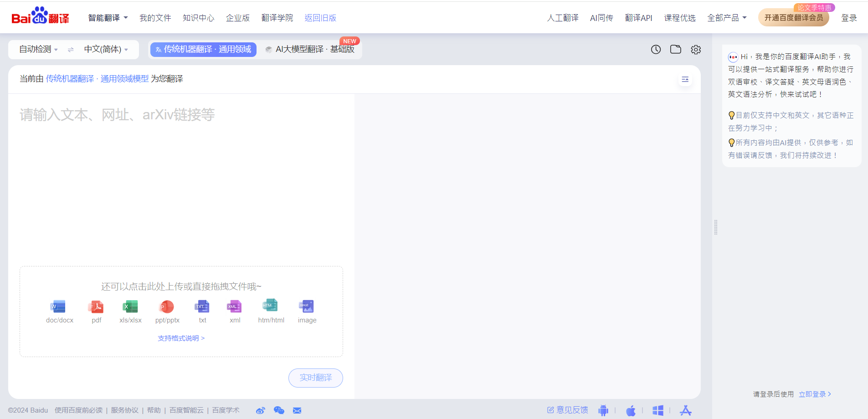This screenshot has height=419, width=868.
Task: Click 返回旧版 link
Action: click(x=320, y=18)
